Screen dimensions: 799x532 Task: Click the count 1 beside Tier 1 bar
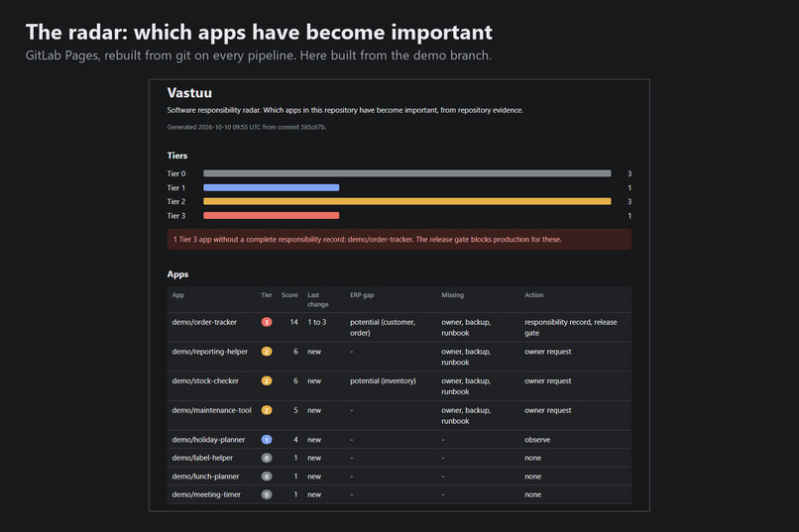click(x=629, y=188)
